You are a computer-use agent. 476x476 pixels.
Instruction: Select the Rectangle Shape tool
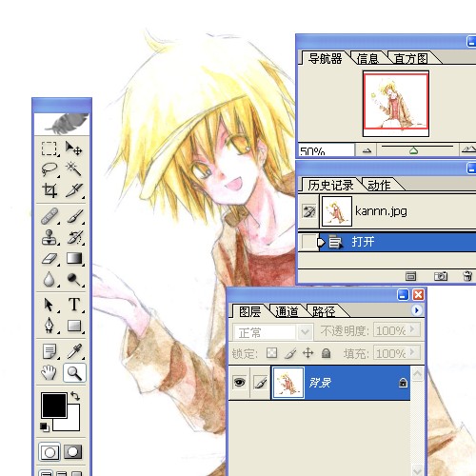(x=74, y=326)
